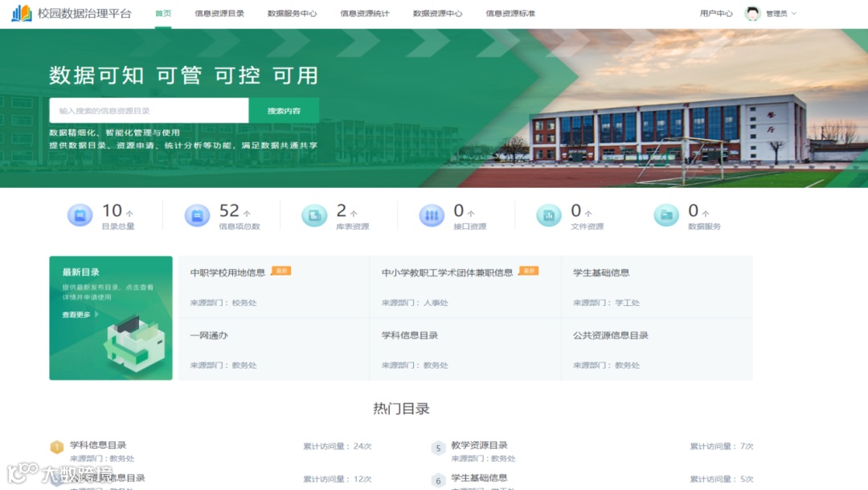Click the 搜索内容 button
Image resolution: width=868 pixels, height=490 pixels.
[x=284, y=111]
